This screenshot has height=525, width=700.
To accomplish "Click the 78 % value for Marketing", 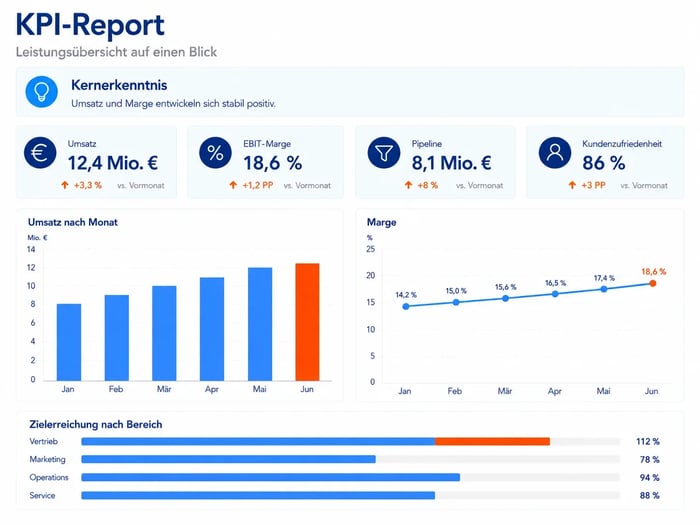I will 650,459.
